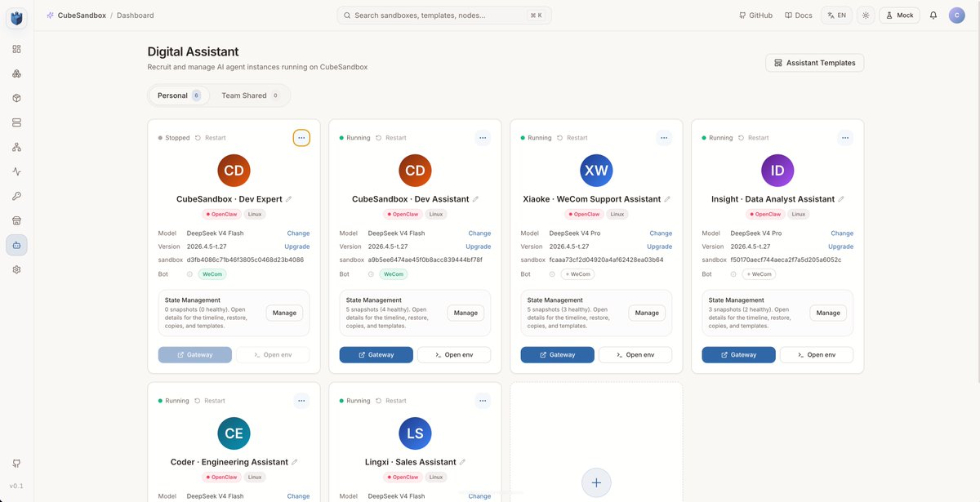980x502 pixels.
Task: Click Linux tag on Insight card
Action: click(x=798, y=215)
